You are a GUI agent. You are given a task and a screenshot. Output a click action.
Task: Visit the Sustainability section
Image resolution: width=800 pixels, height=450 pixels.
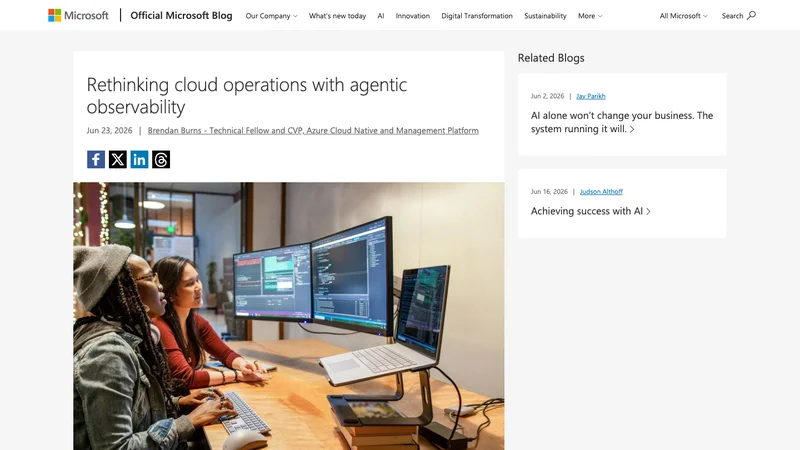click(x=545, y=16)
